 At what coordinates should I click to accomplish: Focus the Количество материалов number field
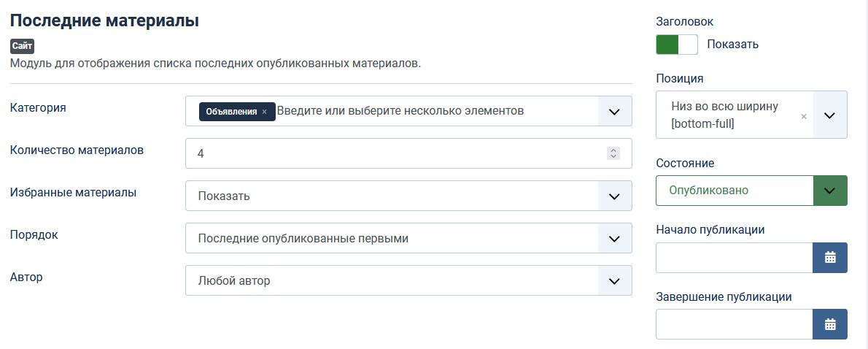pyautogui.click(x=394, y=154)
